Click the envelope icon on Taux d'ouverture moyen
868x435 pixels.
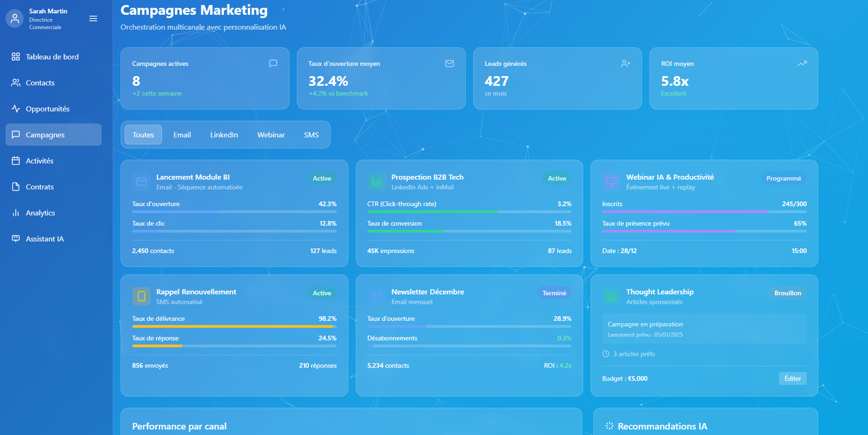449,64
